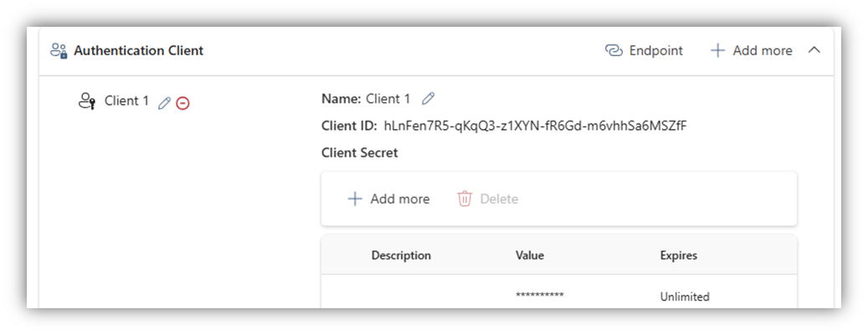Click the plus icon in Client Secret toolbar
The width and height of the screenshot is (868, 335).
354,198
